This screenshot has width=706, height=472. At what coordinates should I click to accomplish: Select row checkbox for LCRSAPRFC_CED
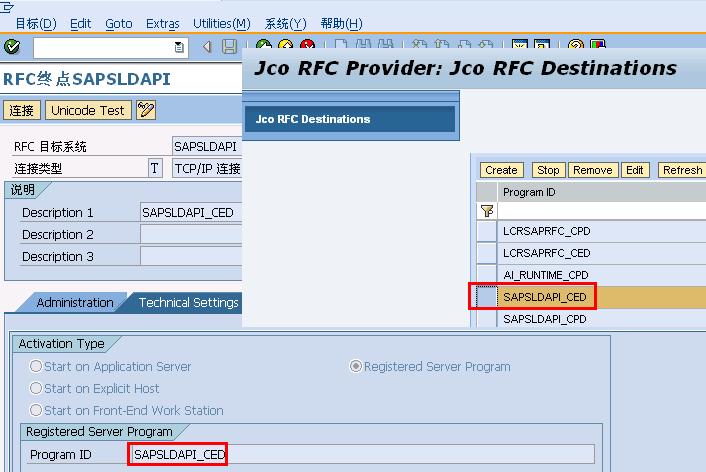coord(487,253)
